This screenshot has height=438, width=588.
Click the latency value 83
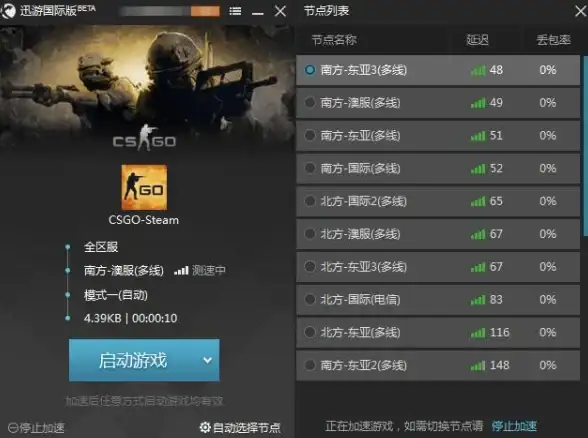(496, 299)
